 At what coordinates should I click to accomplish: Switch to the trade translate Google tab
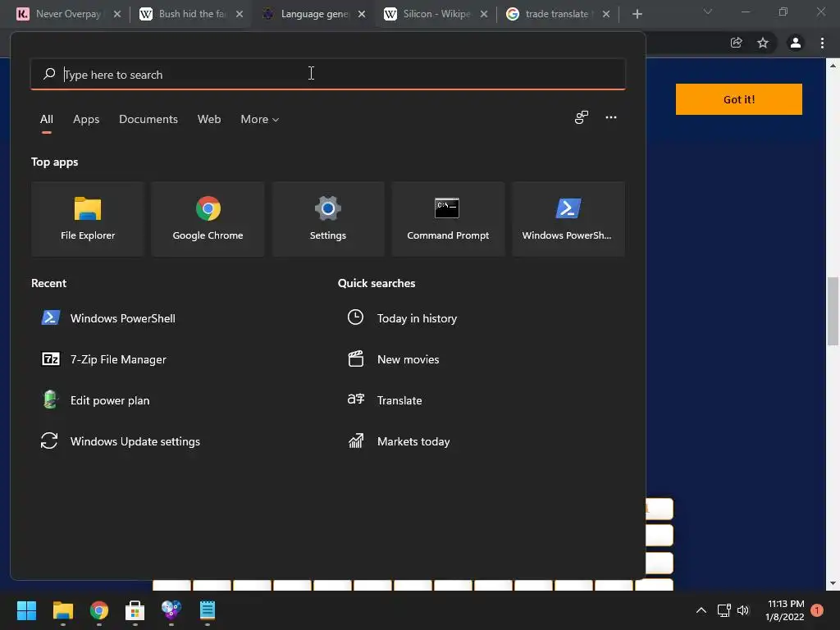[558, 14]
